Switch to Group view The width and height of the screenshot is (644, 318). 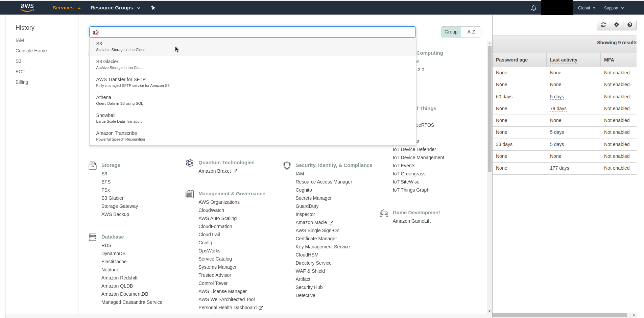[x=451, y=32]
